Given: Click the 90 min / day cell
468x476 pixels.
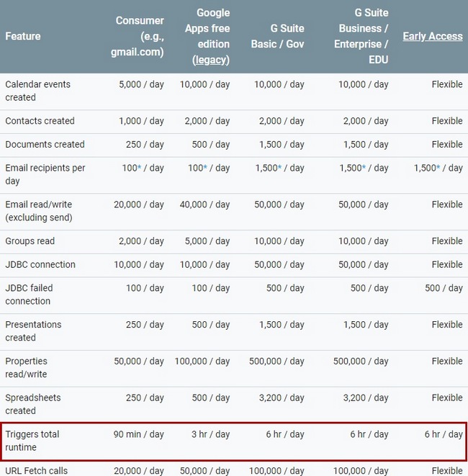Looking at the screenshot, I should click(x=139, y=434).
